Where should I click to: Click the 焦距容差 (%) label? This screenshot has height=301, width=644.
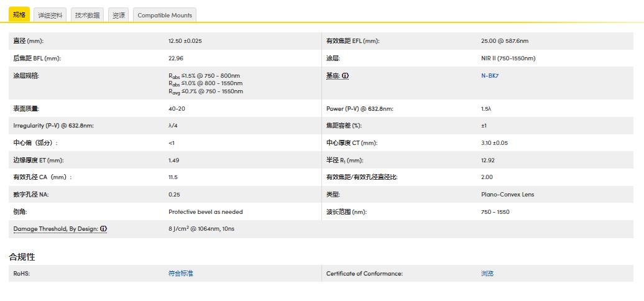[344, 126]
